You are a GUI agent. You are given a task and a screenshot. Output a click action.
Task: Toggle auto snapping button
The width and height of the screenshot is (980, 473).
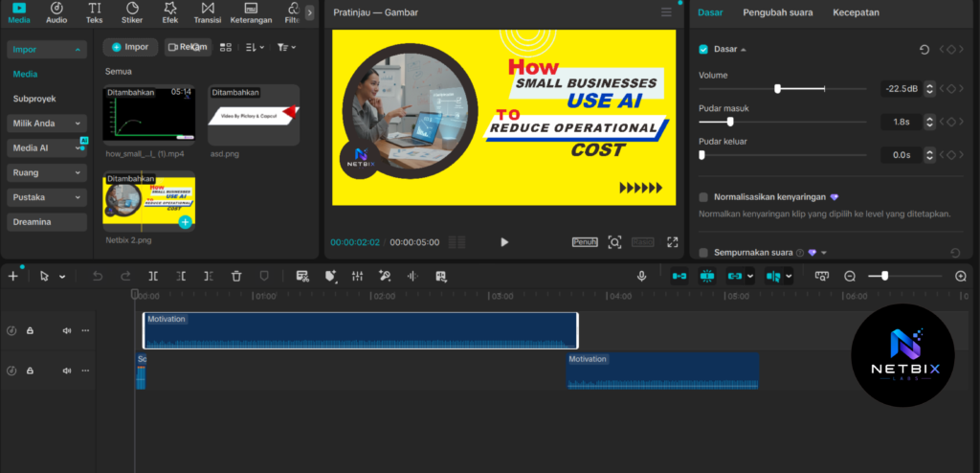(x=707, y=276)
